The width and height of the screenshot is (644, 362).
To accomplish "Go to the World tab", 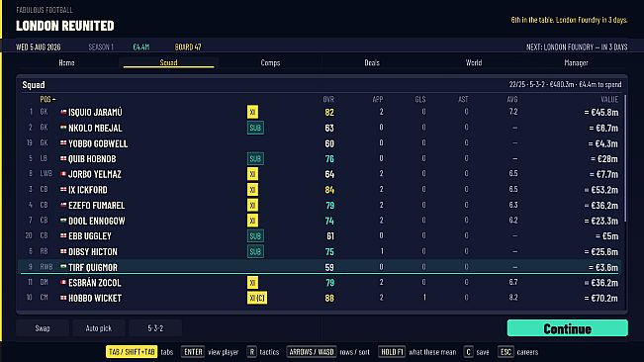I will pyautogui.click(x=474, y=62).
